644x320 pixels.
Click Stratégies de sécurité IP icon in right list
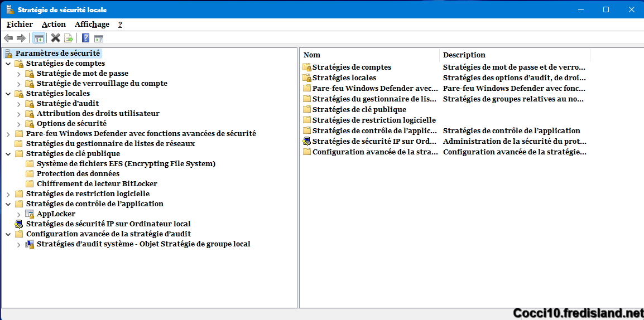[307, 141]
